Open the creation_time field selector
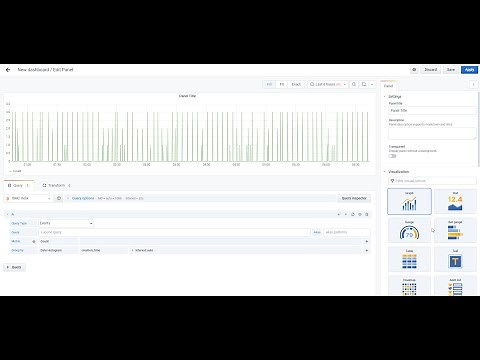Viewport: 480px width, 360px height. point(104,250)
